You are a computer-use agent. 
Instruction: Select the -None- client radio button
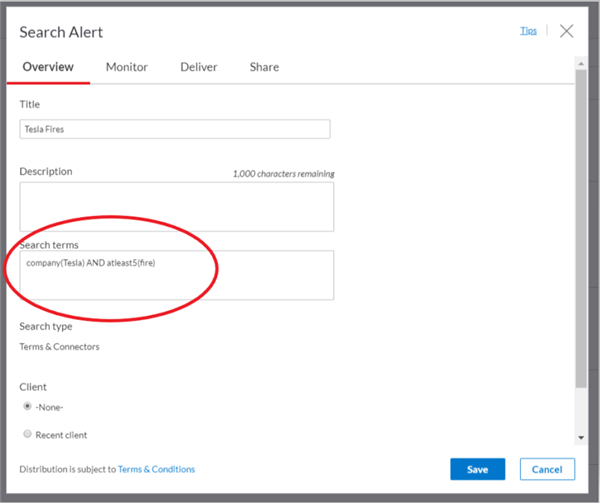coord(27,406)
